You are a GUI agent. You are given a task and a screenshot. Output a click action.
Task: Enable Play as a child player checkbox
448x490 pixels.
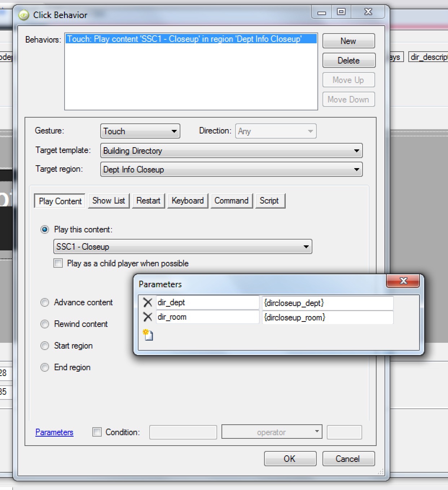click(x=58, y=263)
